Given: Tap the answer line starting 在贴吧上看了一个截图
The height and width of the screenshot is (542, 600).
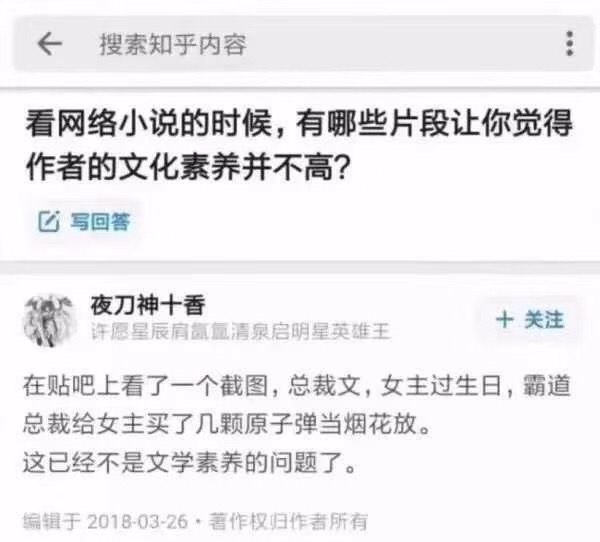Looking at the screenshot, I should click(x=297, y=385).
